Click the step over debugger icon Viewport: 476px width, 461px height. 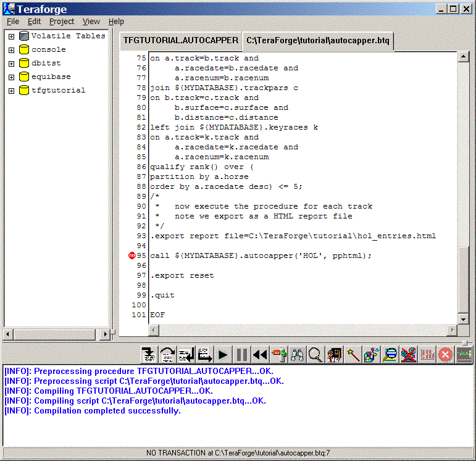(167, 354)
